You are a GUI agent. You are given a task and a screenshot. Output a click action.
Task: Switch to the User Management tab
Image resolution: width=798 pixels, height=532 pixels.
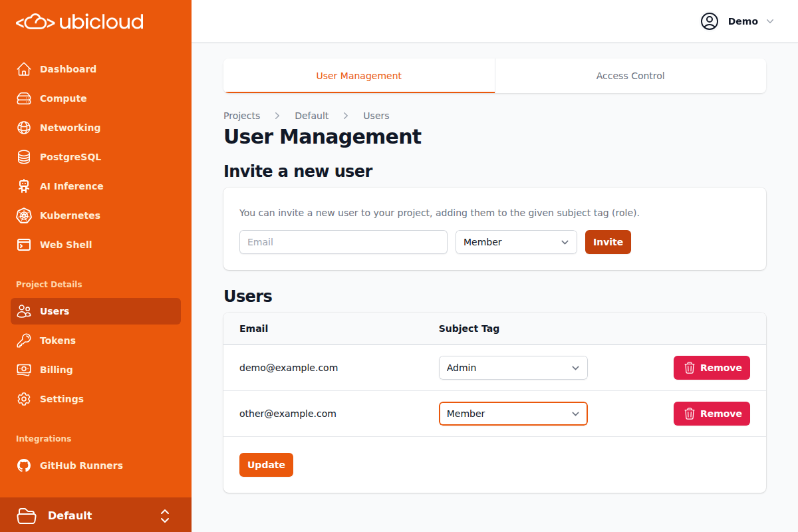pyautogui.click(x=359, y=76)
